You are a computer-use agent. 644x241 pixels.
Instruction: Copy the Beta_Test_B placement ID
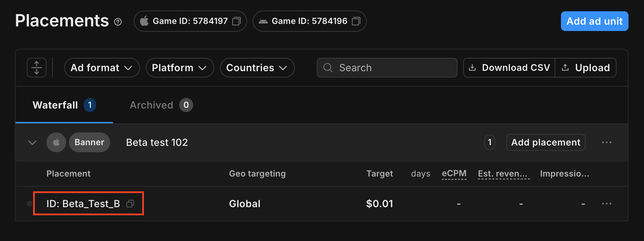[x=130, y=204]
